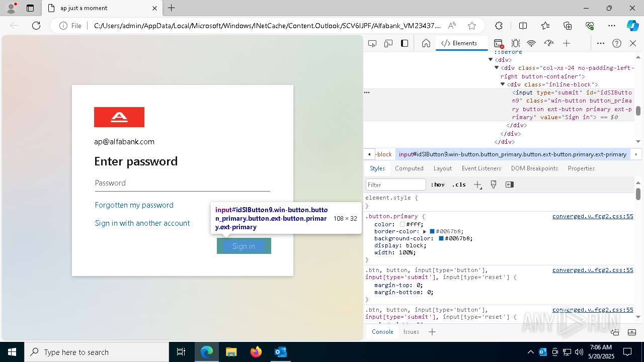644x362 pixels.
Task: Open Edge Settings and more menu
Action: pos(612,26)
